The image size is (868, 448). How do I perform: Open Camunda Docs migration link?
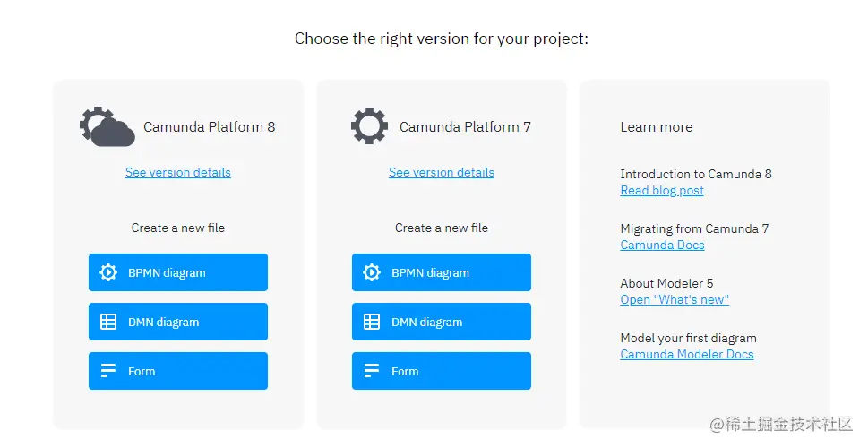coord(662,245)
